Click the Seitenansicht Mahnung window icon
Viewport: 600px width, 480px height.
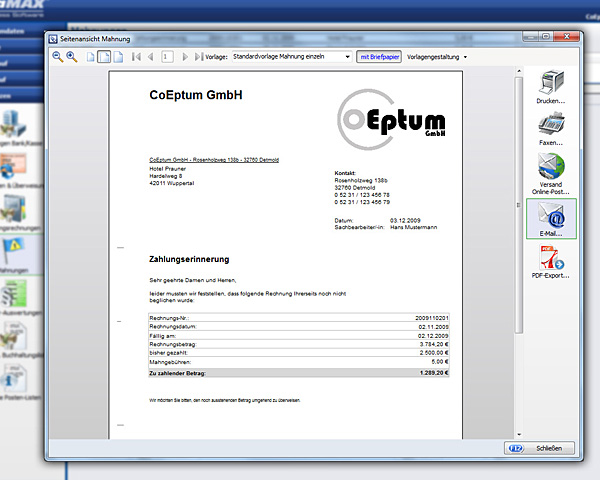tap(53, 39)
